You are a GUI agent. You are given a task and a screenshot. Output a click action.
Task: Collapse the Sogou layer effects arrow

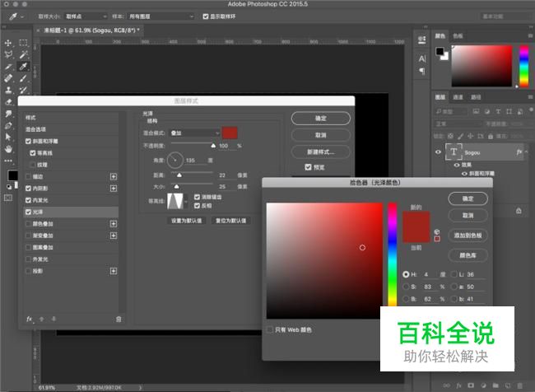pos(527,152)
